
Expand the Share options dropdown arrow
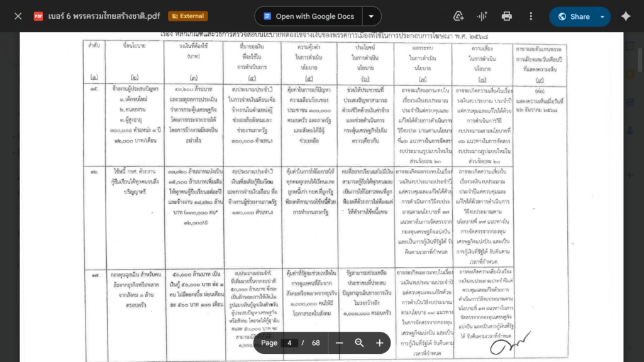pos(602,16)
